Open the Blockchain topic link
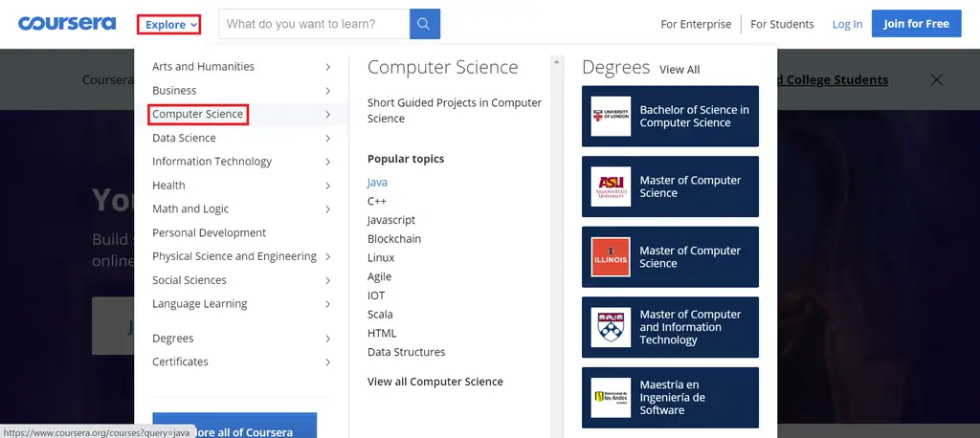Screen dimensions: 980x438 [x=394, y=239]
